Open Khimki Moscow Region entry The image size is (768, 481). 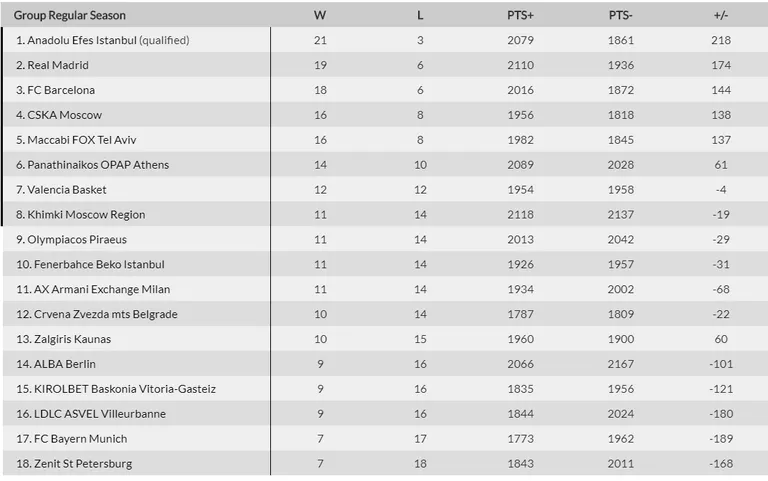(86, 215)
